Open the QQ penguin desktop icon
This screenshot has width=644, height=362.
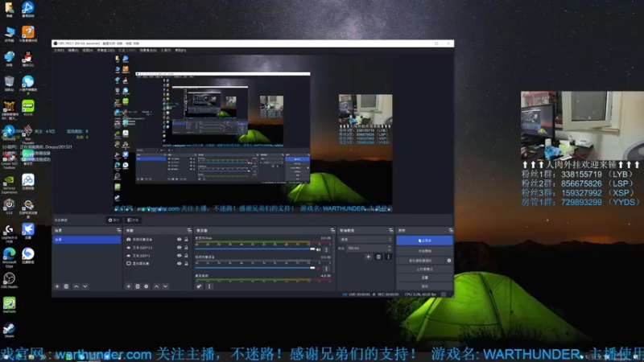[28, 58]
